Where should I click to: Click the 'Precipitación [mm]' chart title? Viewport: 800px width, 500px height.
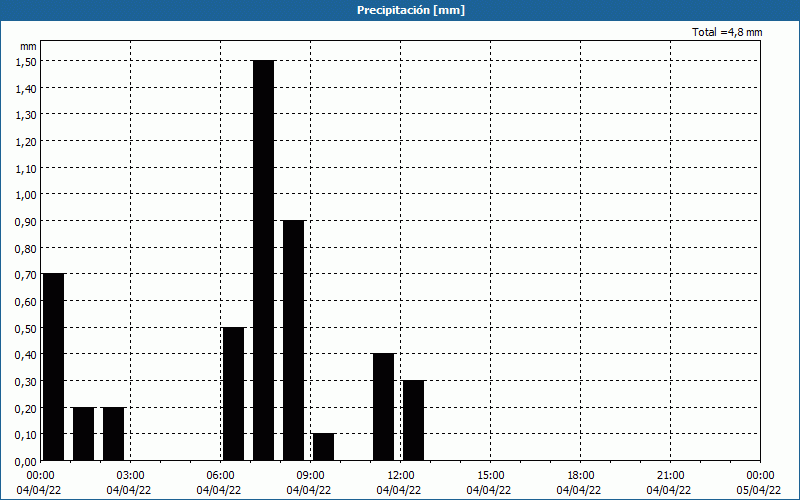411,10
